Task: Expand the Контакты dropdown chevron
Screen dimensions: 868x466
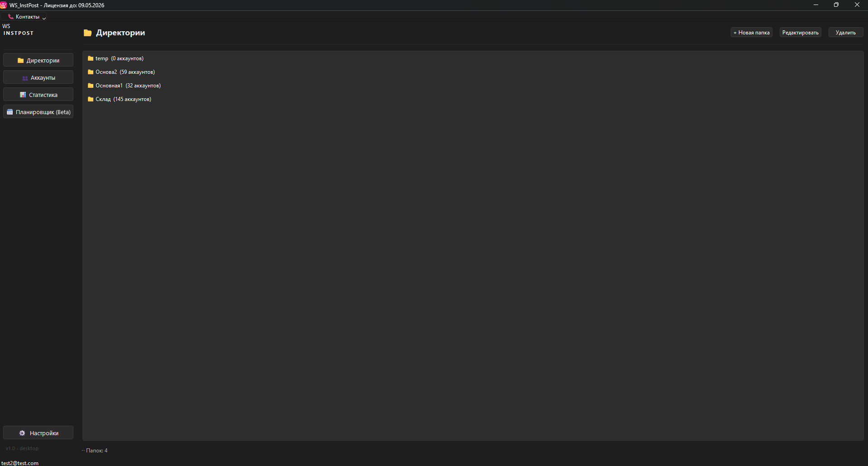Action: (x=44, y=18)
